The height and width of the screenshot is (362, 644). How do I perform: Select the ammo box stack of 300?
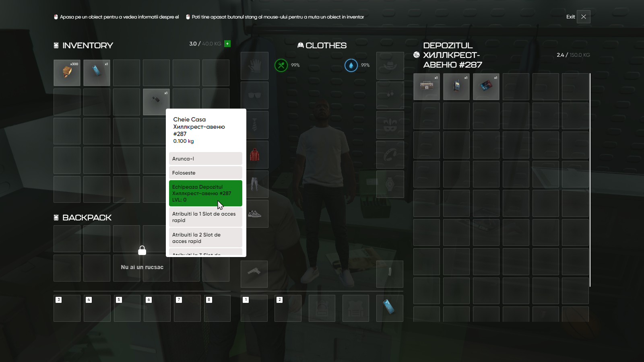[67, 73]
